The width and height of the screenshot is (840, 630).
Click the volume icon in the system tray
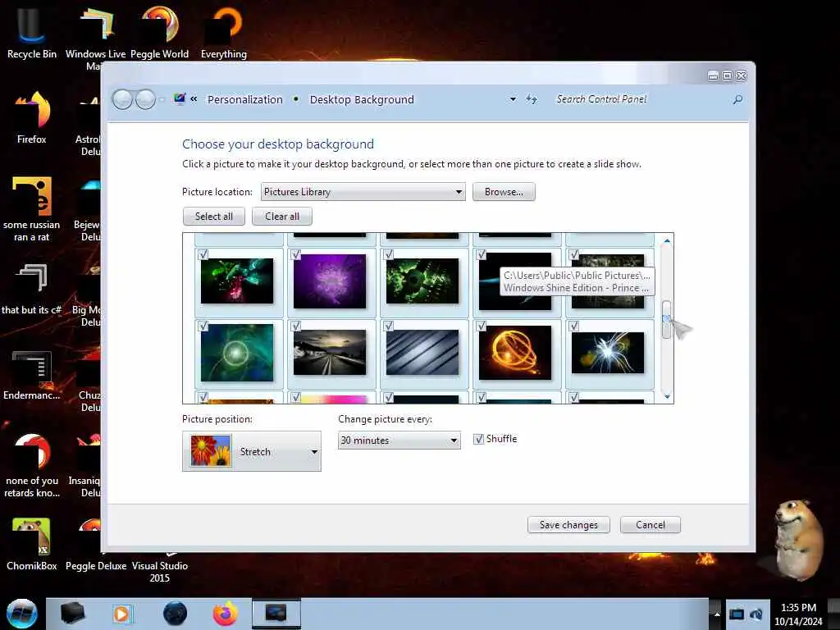[756, 614]
